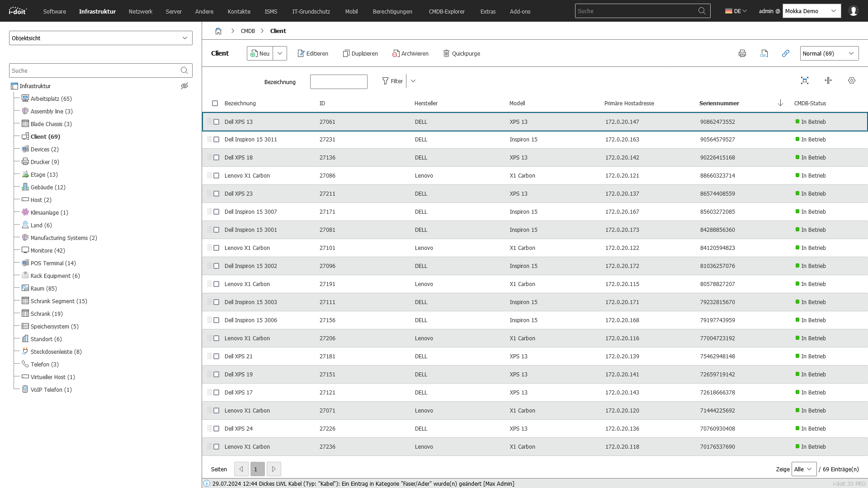Click the Neu button

260,53
